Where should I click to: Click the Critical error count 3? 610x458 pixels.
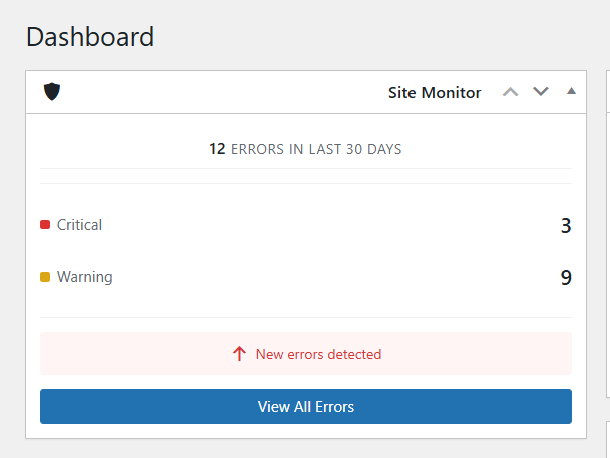point(565,226)
